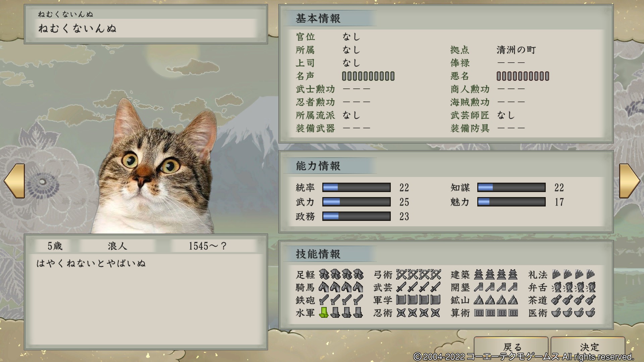
Task: Go to next character with right arrow
Action: pyautogui.click(x=629, y=181)
